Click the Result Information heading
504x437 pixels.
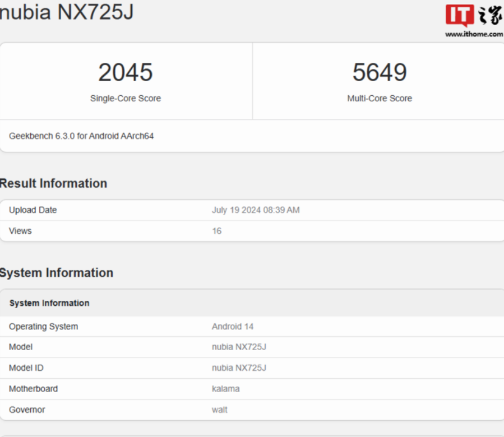53,183
